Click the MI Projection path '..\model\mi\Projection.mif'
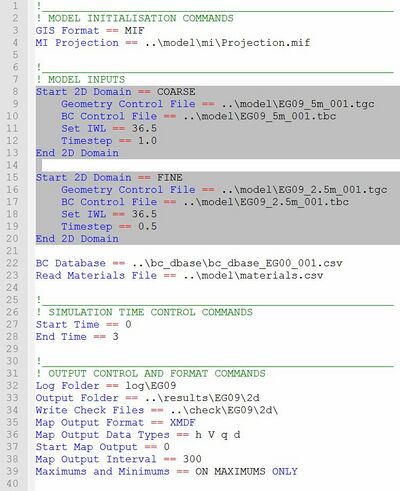This screenshot has width=400, height=491. 228,43
